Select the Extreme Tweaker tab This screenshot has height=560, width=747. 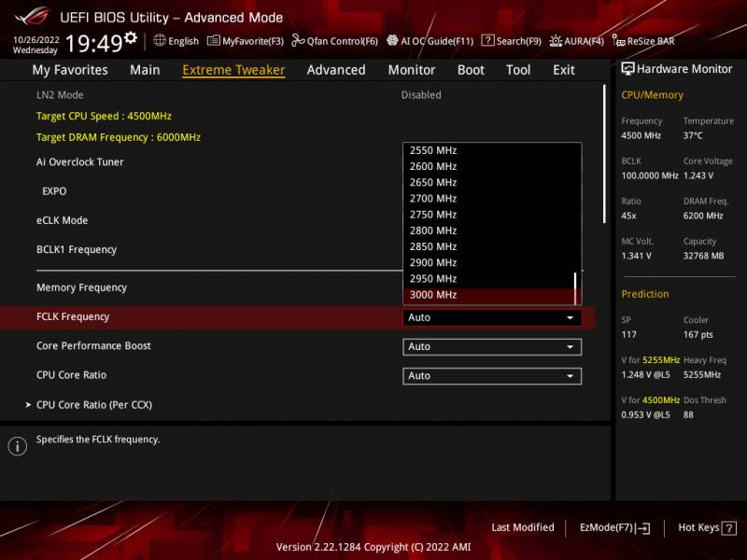233,70
